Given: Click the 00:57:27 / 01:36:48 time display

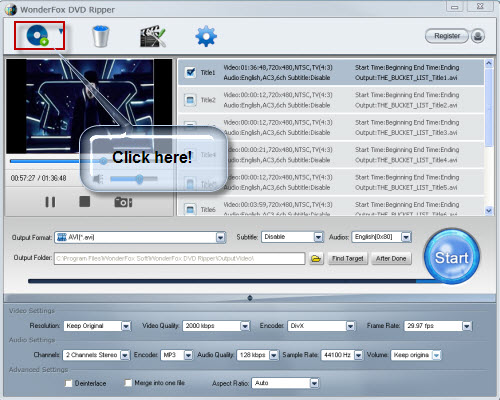Looking at the screenshot, I should (38, 178).
